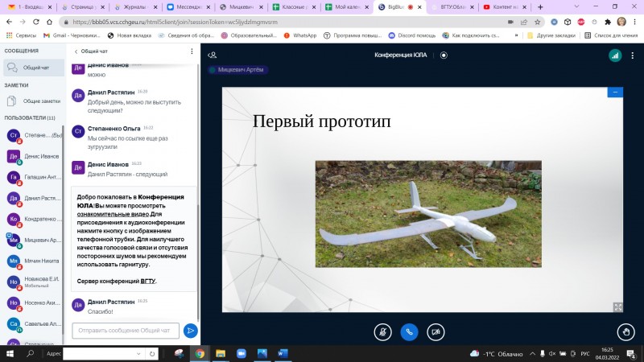Open the connection status indicator
Viewport: 644px width, 362px height.
(x=614, y=56)
